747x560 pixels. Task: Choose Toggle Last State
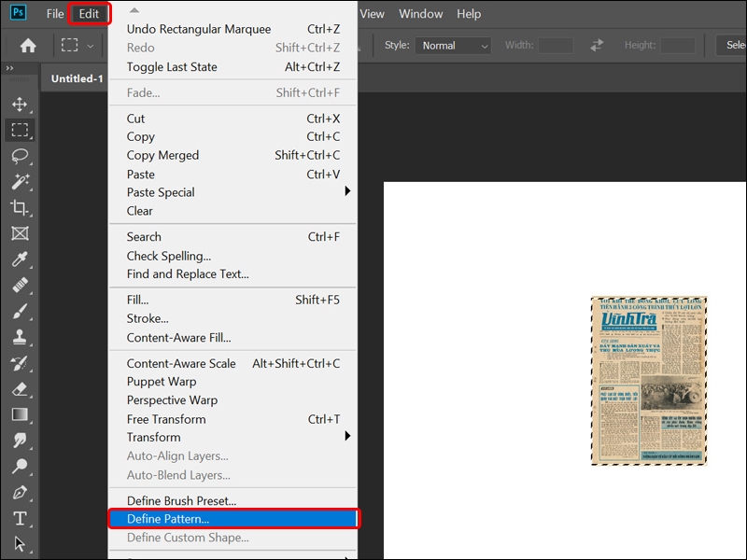(233, 66)
